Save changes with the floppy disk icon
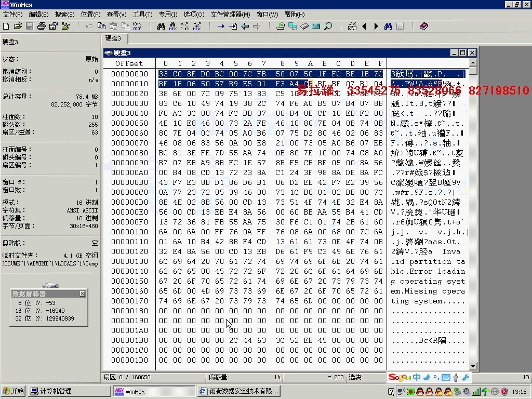Image resolution: width=532 pixels, height=399 pixels. (30, 26)
